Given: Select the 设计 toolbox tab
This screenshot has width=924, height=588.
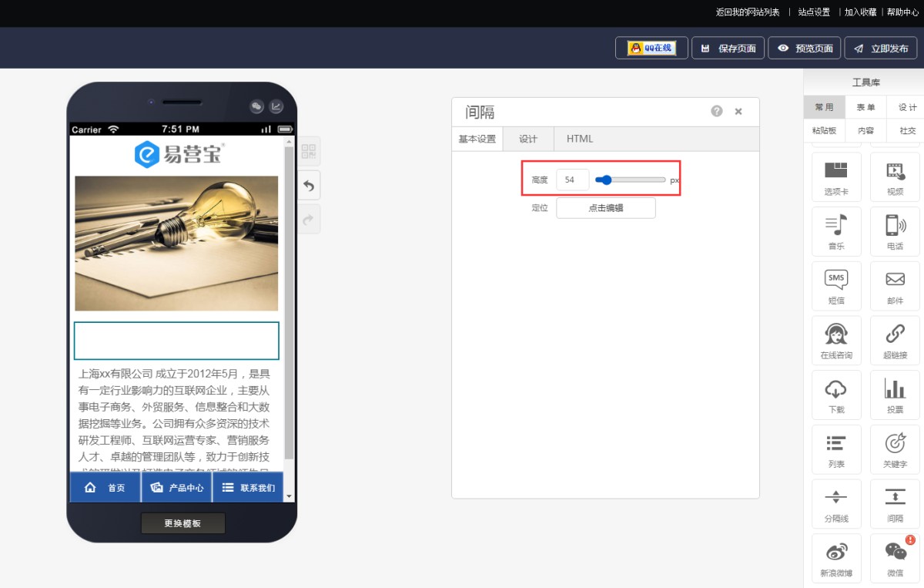Looking at the screenshot, I should (907, 107).
